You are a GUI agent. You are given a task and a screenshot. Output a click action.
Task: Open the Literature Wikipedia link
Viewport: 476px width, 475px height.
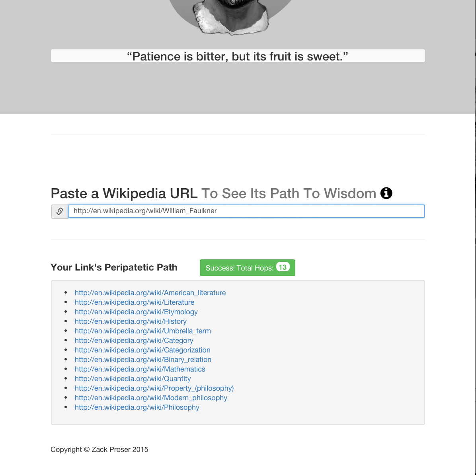[135, 302]
